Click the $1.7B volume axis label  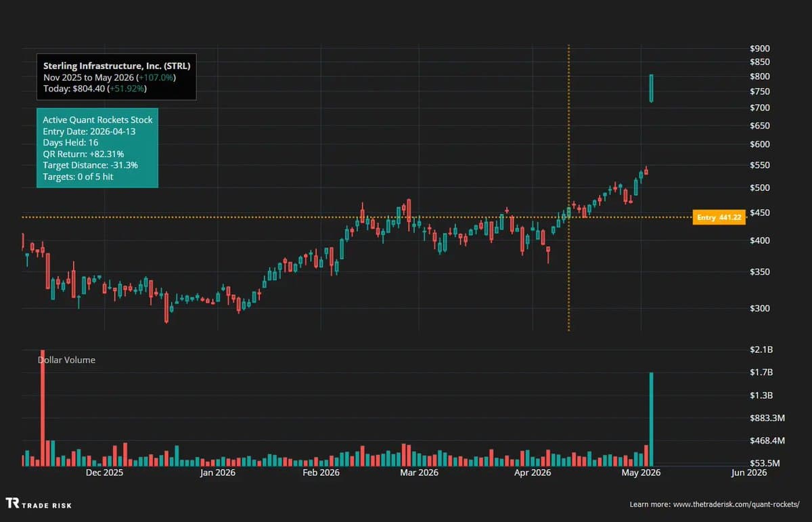point(761,372)
